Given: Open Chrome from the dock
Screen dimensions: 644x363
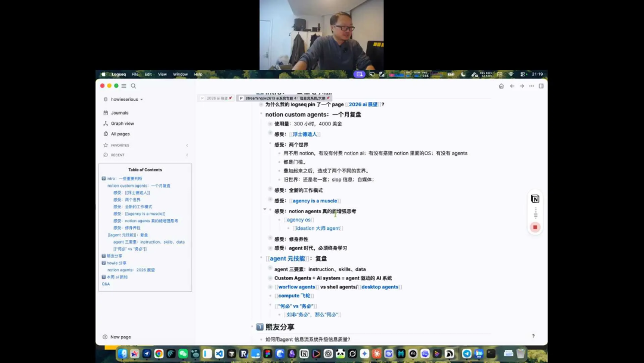Looking at the screenshot, I should (x=159, y=353).
